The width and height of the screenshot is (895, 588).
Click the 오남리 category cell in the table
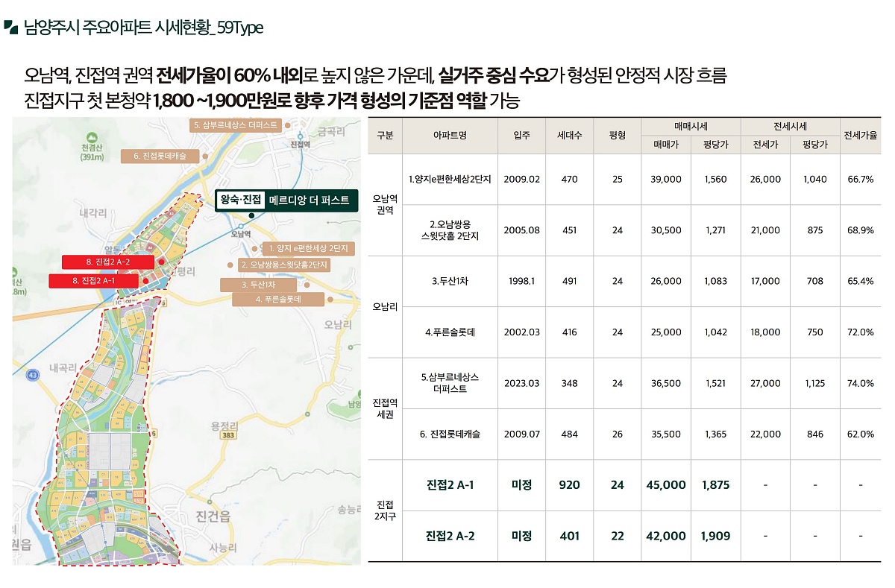(x=385, y=306)
